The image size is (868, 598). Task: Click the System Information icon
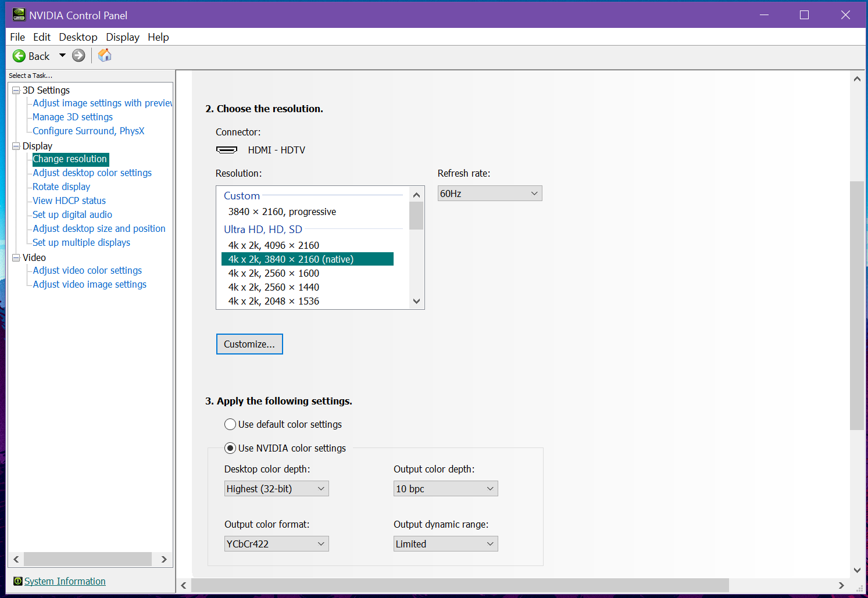tap(18, 581)
